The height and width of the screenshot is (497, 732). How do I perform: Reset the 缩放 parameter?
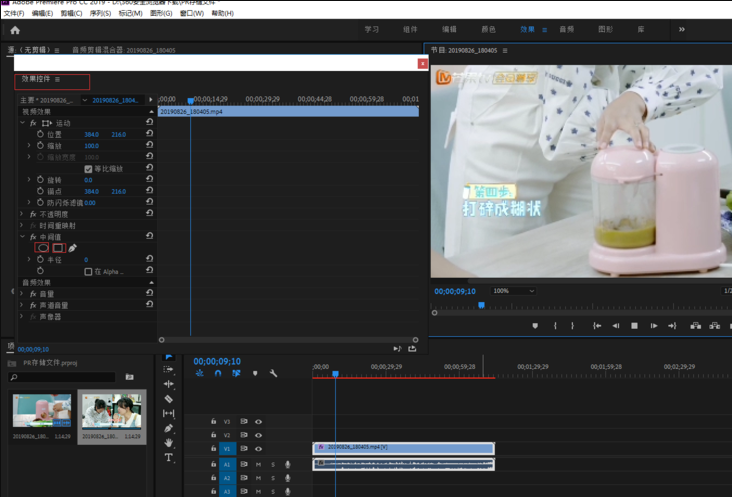pyautogui.click(x=149, y=145)
